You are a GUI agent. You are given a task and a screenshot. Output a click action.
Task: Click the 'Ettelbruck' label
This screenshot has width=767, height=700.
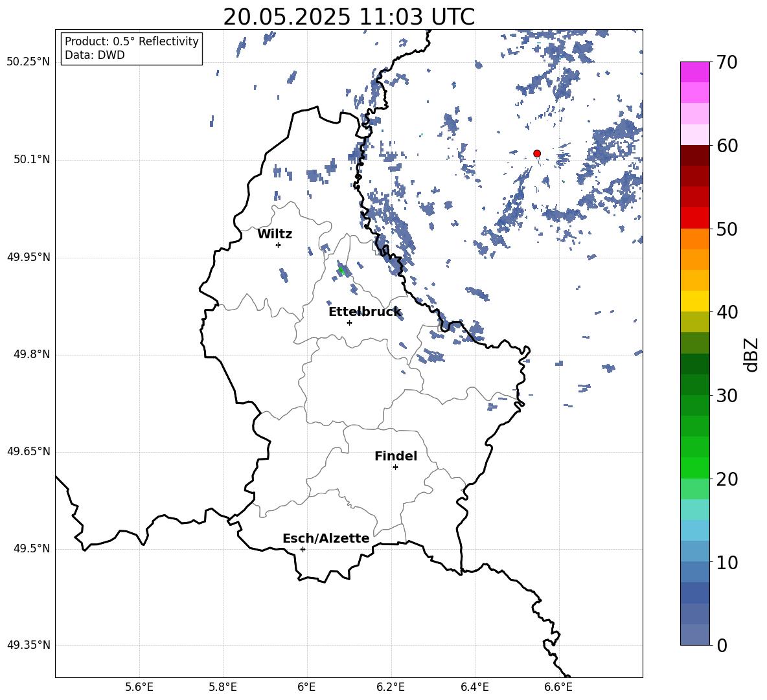tap(365, 312)
